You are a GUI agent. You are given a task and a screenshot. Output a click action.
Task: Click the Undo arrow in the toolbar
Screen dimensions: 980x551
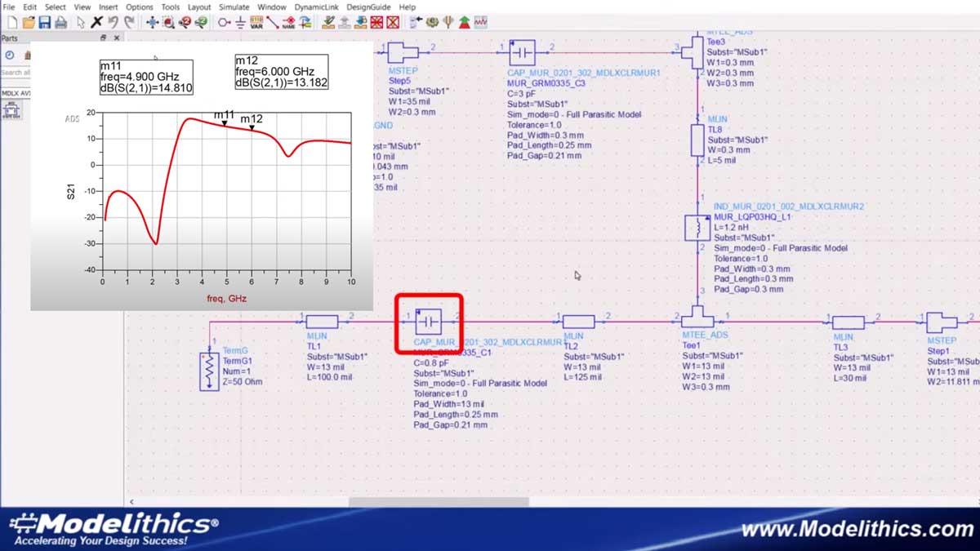(112, 22)
